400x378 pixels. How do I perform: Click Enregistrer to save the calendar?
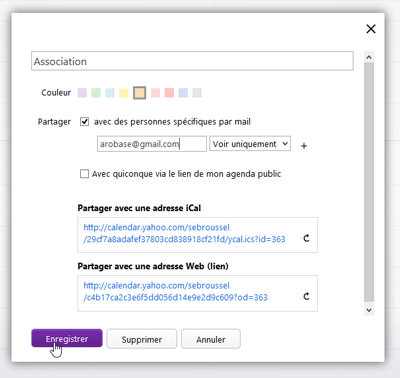pos(67,338)
